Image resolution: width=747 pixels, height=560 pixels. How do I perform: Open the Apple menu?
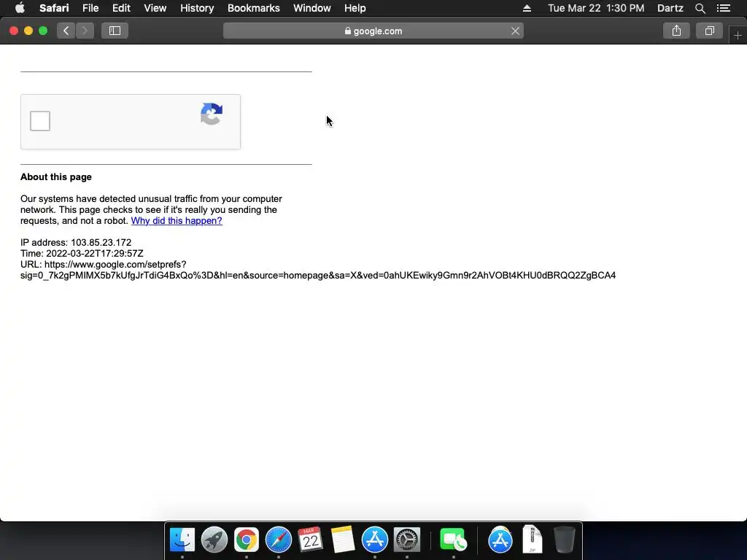[20, 8]
